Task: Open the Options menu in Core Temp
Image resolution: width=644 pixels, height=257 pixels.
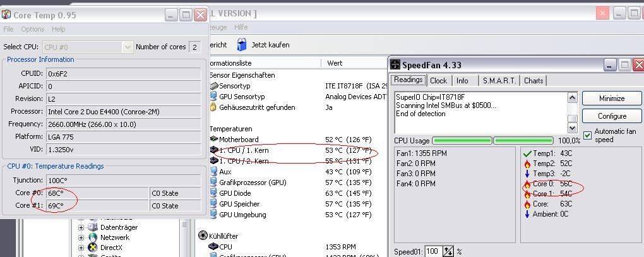Action: [x=33, y=29]
